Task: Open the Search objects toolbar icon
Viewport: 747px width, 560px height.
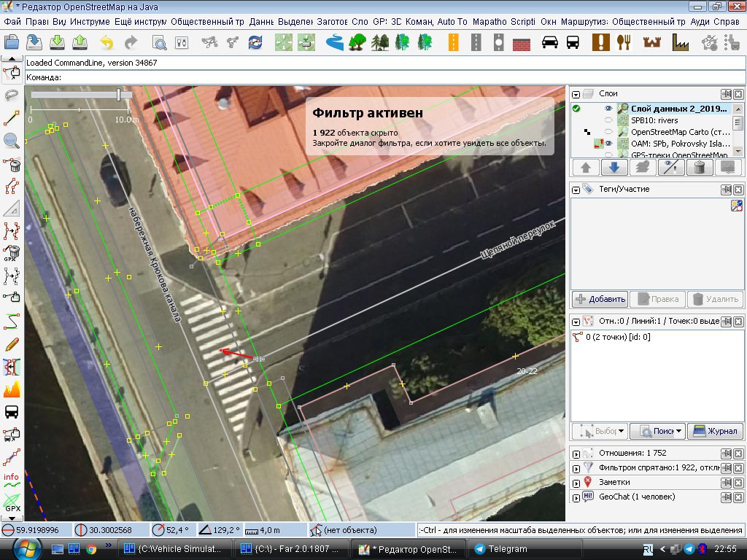Action: click(x=159, y=42)
